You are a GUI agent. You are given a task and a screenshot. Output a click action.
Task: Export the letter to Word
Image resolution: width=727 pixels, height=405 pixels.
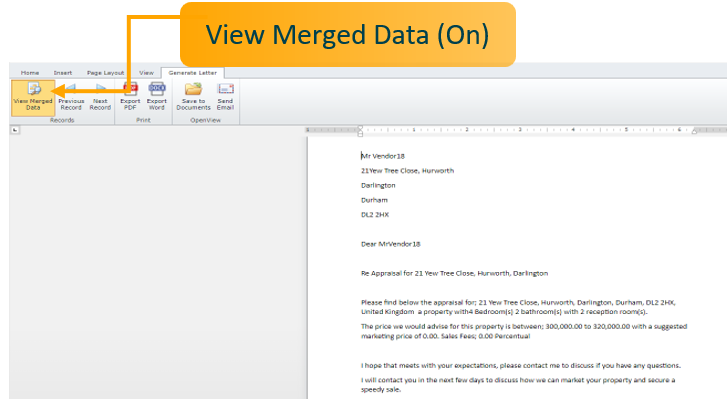(157, 98)
